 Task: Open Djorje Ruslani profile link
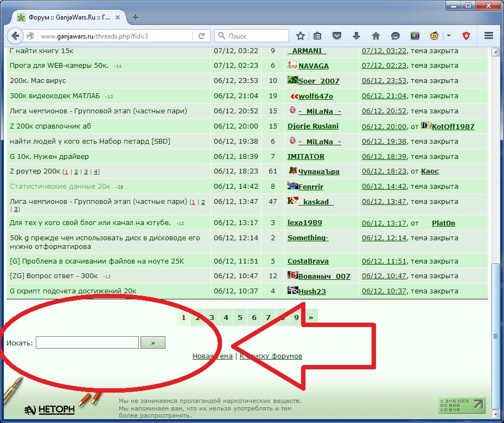click(313, 126)
